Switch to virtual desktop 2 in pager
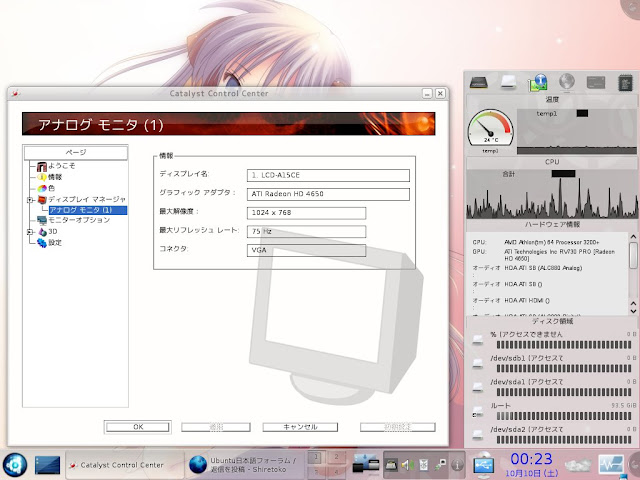The image size is (640, 480). [x=336, y=457]
